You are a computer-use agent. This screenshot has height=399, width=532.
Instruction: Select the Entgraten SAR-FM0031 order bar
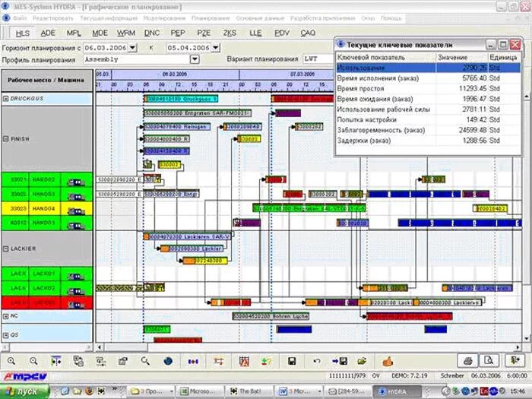click(x=198, y=113)
